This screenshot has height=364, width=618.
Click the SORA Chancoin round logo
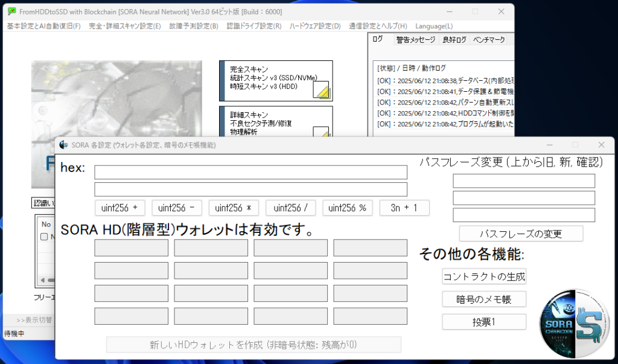click(x=575, y=324)
